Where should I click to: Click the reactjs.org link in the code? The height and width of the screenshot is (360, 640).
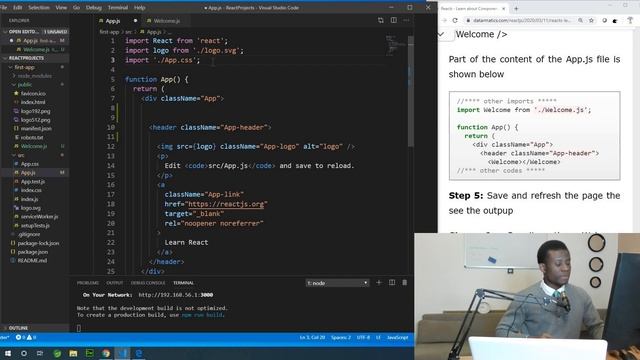click(x=227, y=204)
